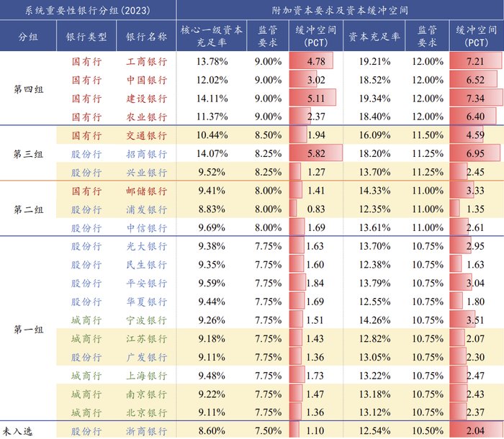The height and width of the screenshot is (439, 504).
Task: Click the 2.04 buffer value for 浙商银行
Action: 475,430
